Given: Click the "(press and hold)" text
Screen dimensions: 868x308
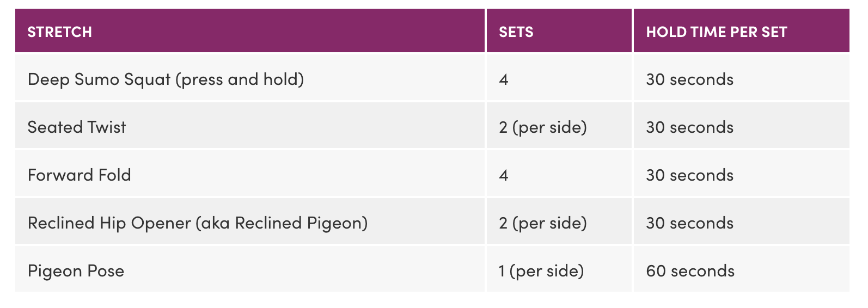Looking at the screenshot, I should click(x=240, y=80).
